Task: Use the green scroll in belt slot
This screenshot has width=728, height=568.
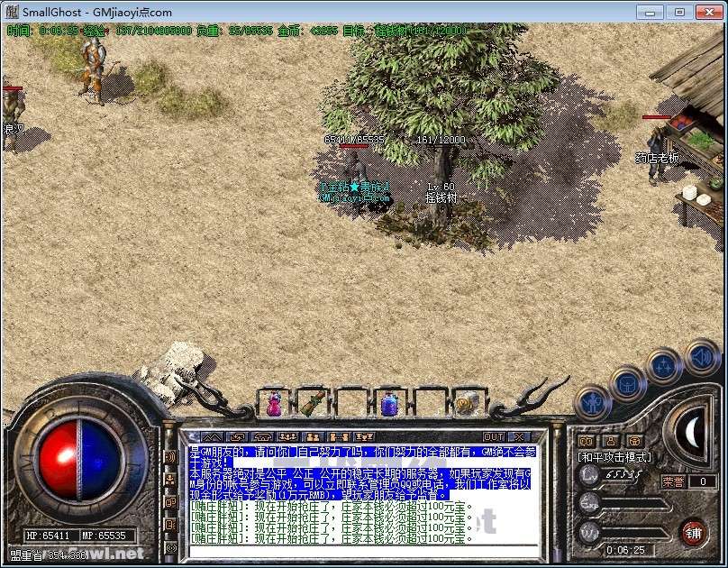Action: click(x=312, y=404)
